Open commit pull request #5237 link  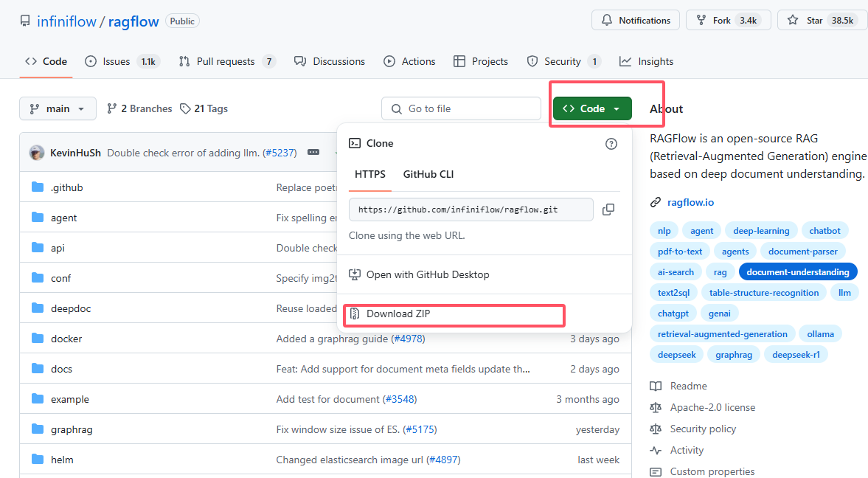click(280, 153)
